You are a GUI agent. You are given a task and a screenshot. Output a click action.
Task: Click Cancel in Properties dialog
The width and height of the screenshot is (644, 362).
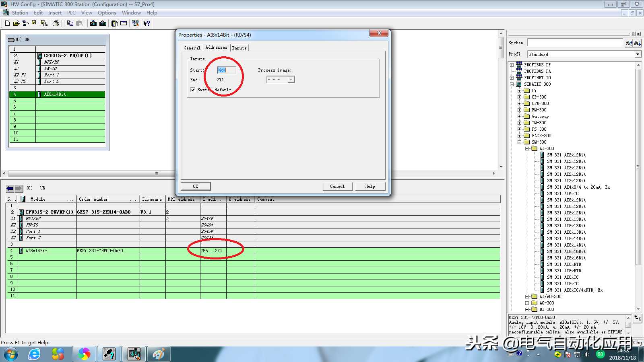[337, 186]
